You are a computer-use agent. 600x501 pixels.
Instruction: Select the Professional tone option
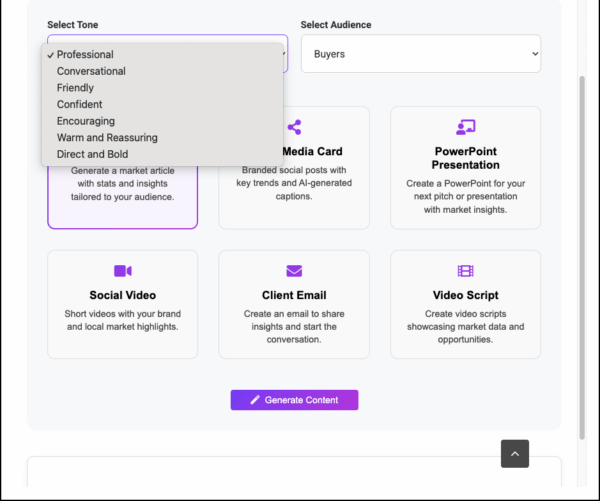85,55
